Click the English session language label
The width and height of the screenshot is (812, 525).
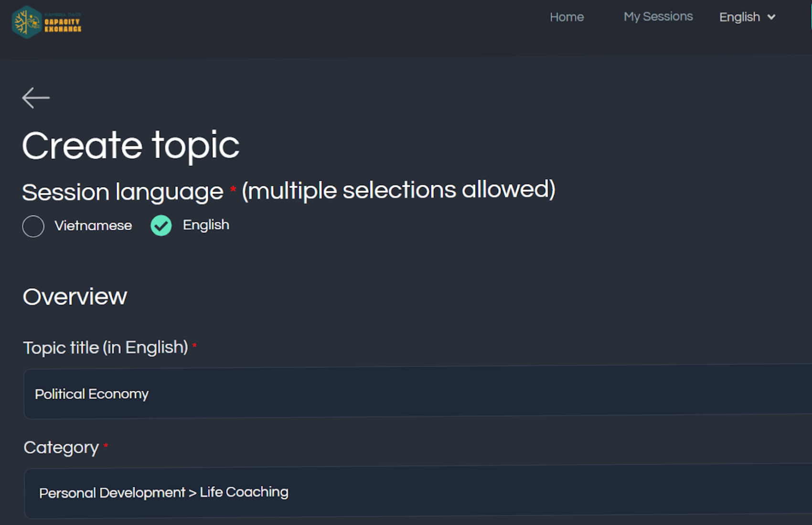pos(206,225)
